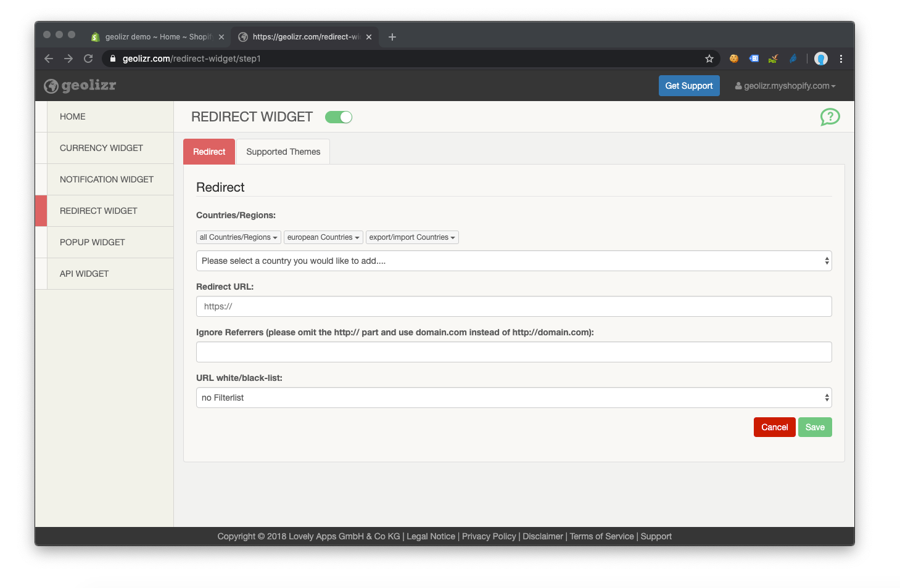Select the geolizr redirect-widget browser tab
The height and width of the screenshot is (588, 900).
click(305, 37)
